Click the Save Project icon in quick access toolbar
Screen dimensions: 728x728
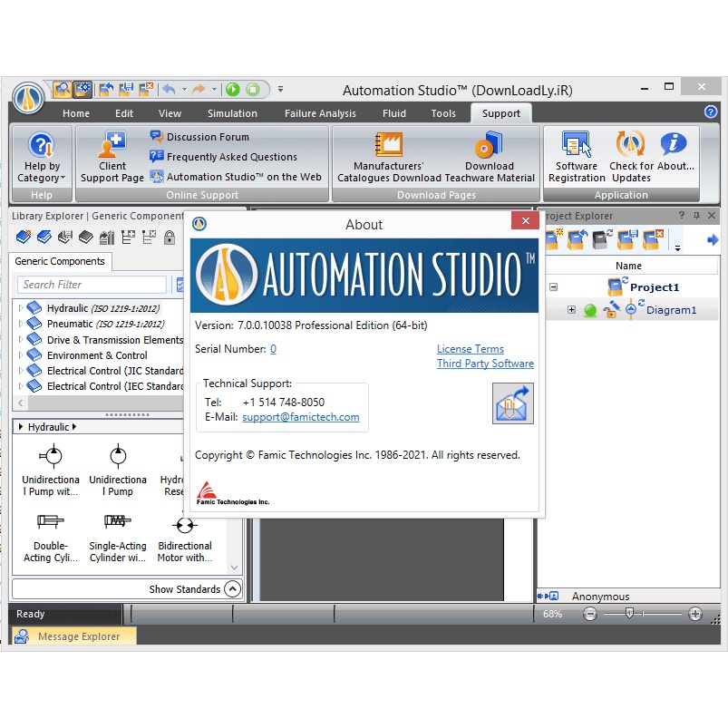coord(126,89)
